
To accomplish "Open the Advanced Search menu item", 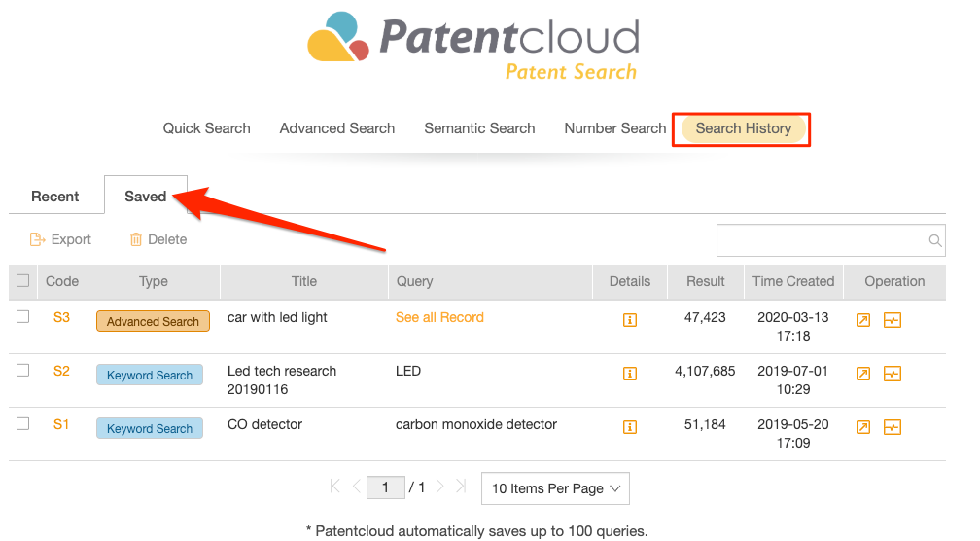I will 336,128.
